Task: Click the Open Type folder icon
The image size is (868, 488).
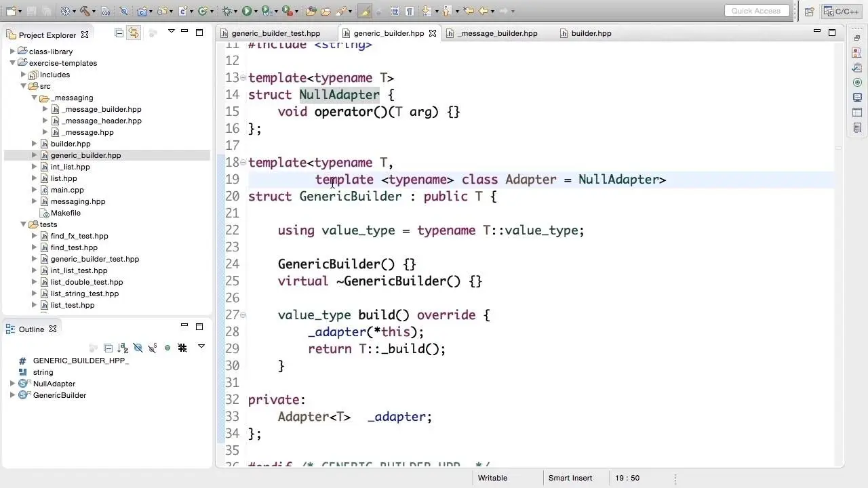Action: click(x=311, y=11)
